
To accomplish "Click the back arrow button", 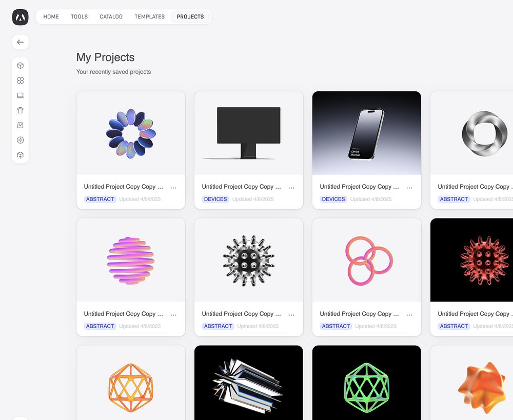I will (21, 42).
